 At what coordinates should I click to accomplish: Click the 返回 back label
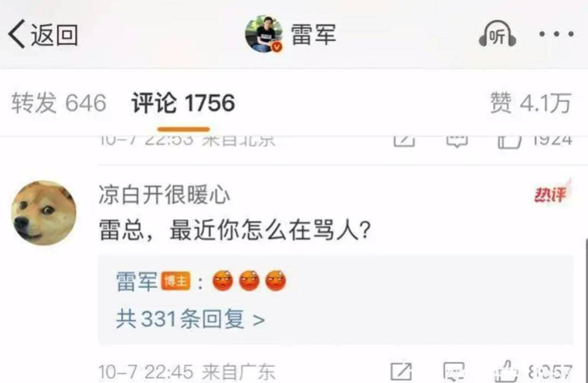click(54, 35)
